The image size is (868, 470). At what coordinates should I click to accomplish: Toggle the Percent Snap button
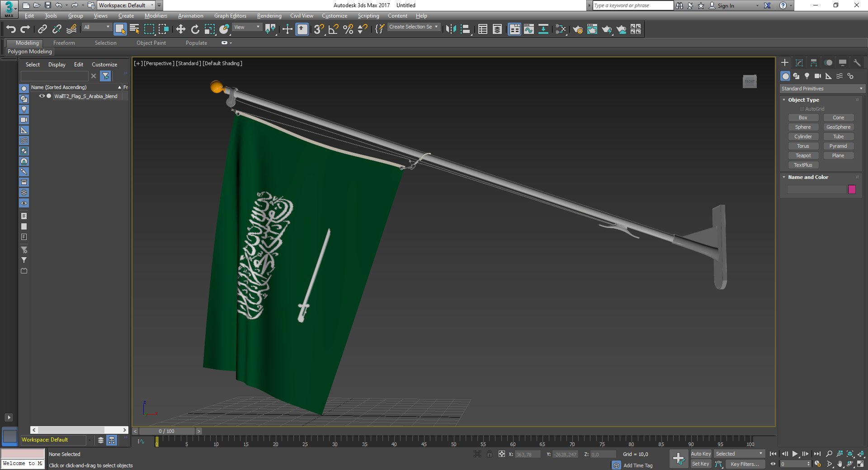348,29
